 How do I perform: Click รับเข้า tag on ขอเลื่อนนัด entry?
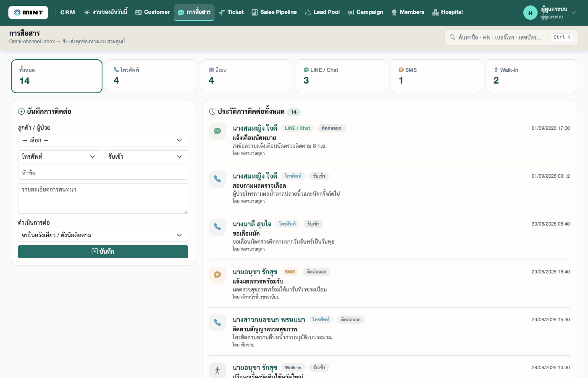pos(313,224)
